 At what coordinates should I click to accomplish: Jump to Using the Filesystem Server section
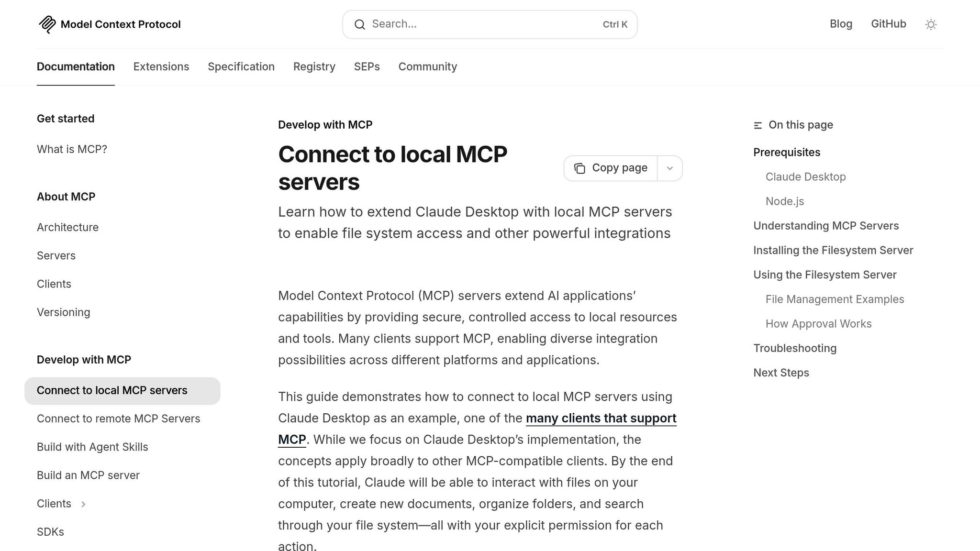click(x=825, y=275)
